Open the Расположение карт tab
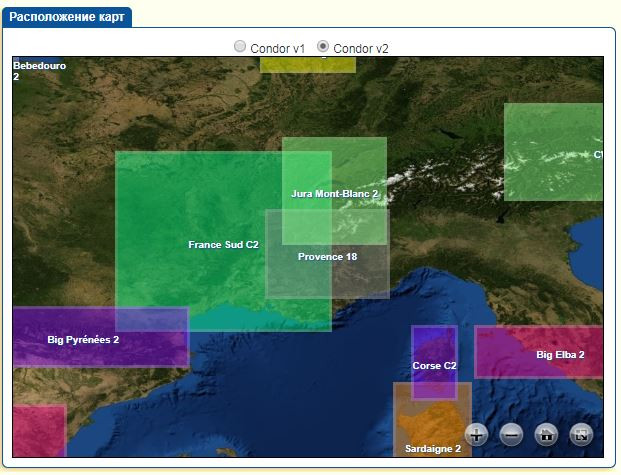Image resolution: width=621 pixels, height=475 pixels. click(67, 17)
